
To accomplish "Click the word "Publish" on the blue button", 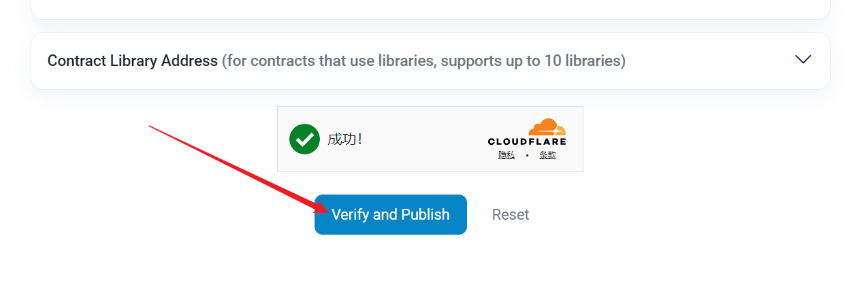I will pos(425,215).
